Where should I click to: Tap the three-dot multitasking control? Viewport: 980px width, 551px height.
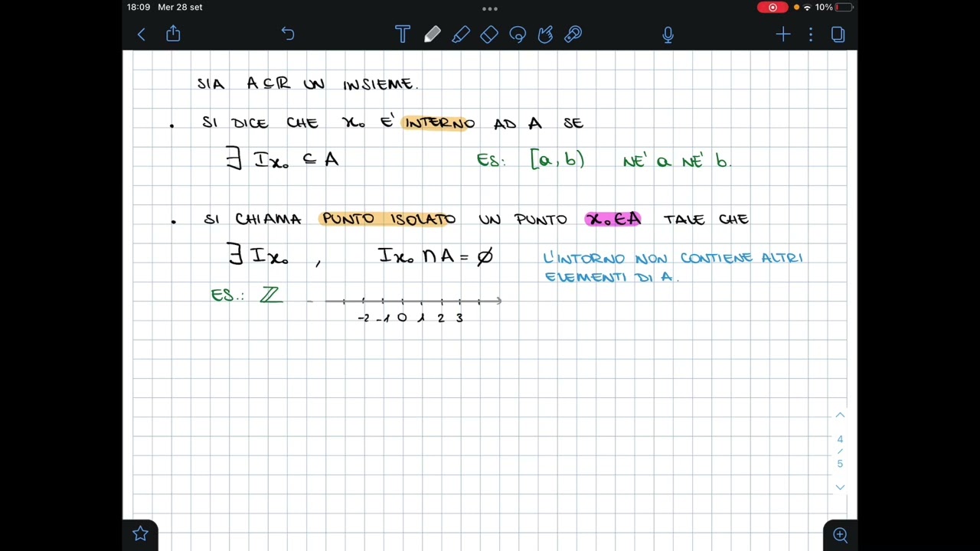[x=490, y=9]
